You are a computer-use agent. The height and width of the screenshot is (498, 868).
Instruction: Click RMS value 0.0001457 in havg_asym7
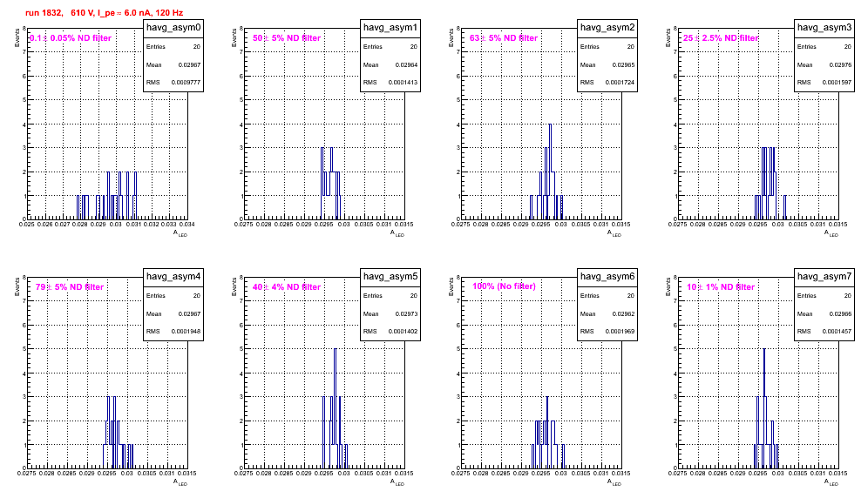(x=837, y=332)
